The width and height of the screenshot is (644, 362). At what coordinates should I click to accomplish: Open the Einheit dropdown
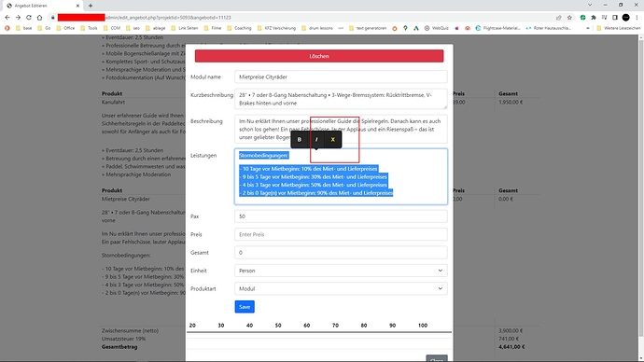[x=341, y=271]
